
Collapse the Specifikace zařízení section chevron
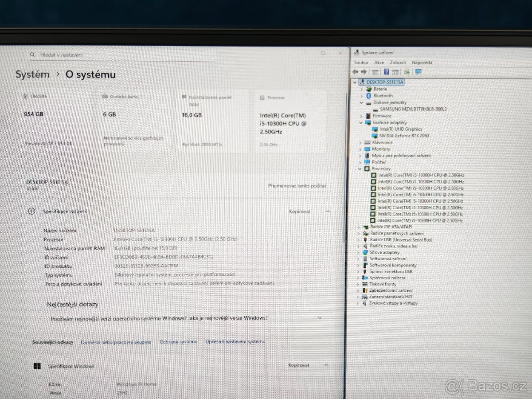[328, 211]
